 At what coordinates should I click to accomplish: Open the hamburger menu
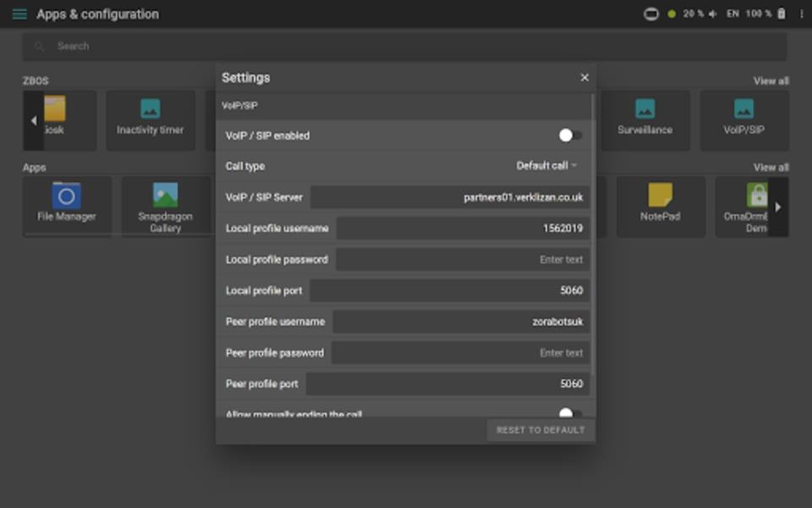pos(19,14)
